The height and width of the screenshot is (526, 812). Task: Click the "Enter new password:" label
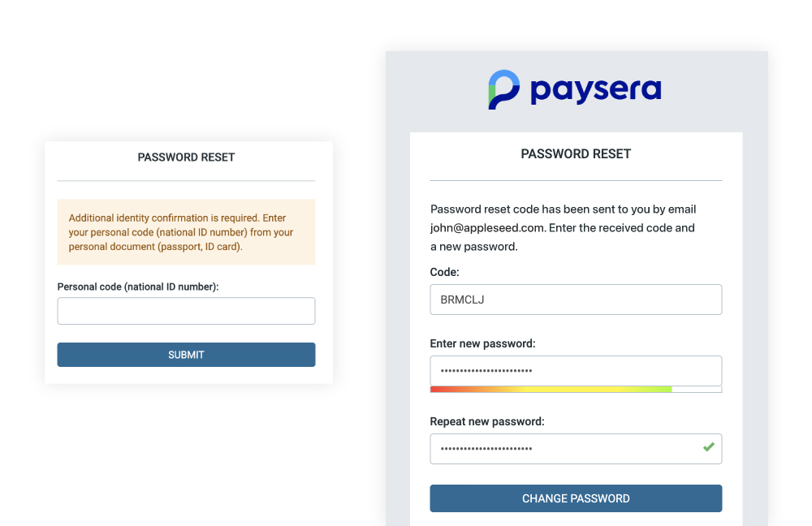pyautogui.click(x=482, y=344)
